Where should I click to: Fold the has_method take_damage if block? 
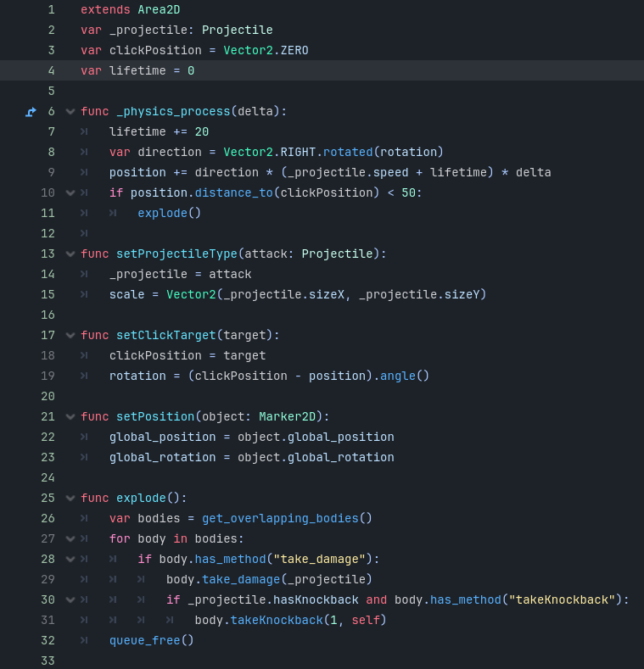pyautogui.click(x=70, y=559)
